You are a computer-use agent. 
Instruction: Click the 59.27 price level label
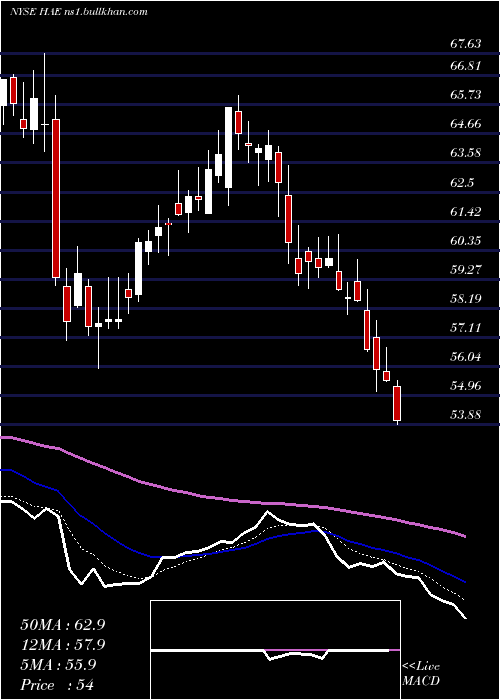coord(466,270)
